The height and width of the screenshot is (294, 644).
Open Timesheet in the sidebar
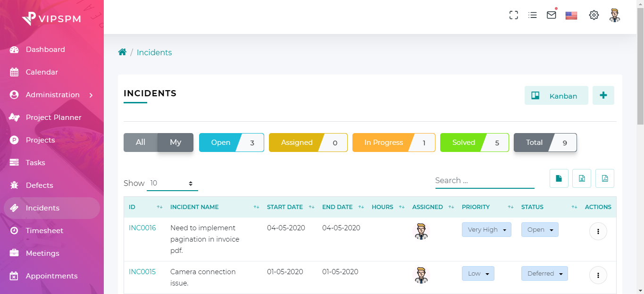click(44, 231)
